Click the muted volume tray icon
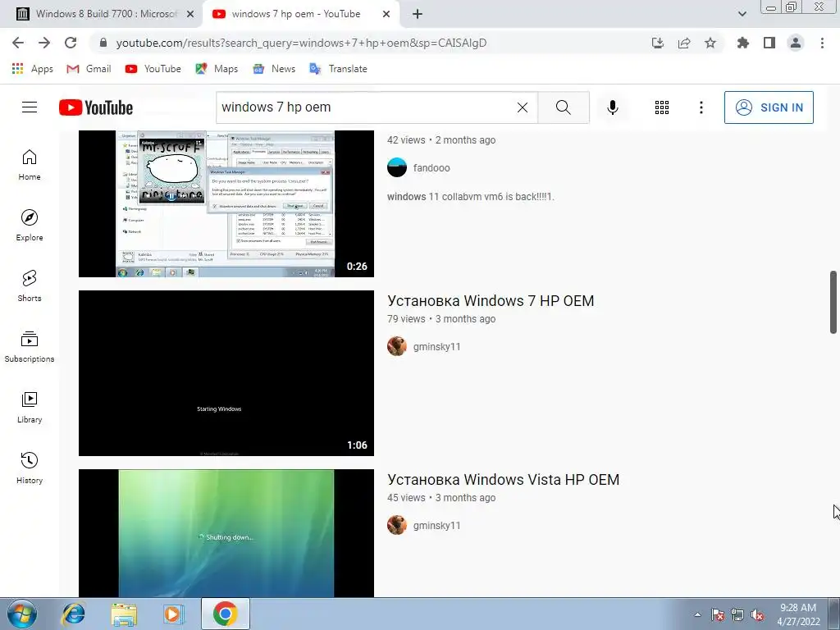The width and height of the screenshot is (840, 630). 757,614
